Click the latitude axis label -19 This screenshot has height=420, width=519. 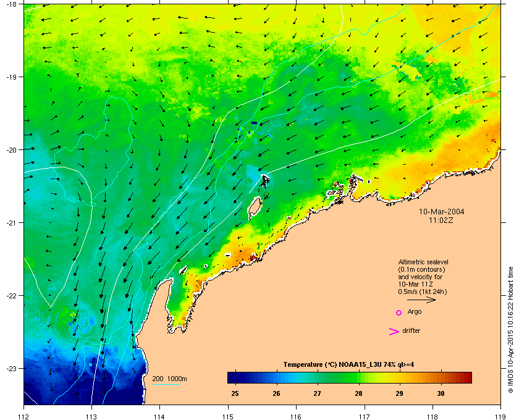11,77
